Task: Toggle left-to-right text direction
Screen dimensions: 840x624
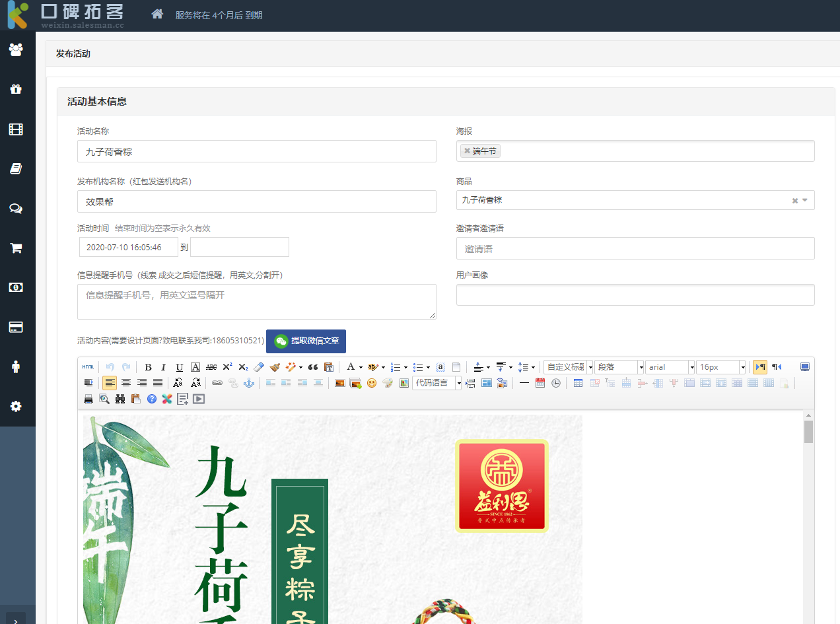Action: [760, 367]
